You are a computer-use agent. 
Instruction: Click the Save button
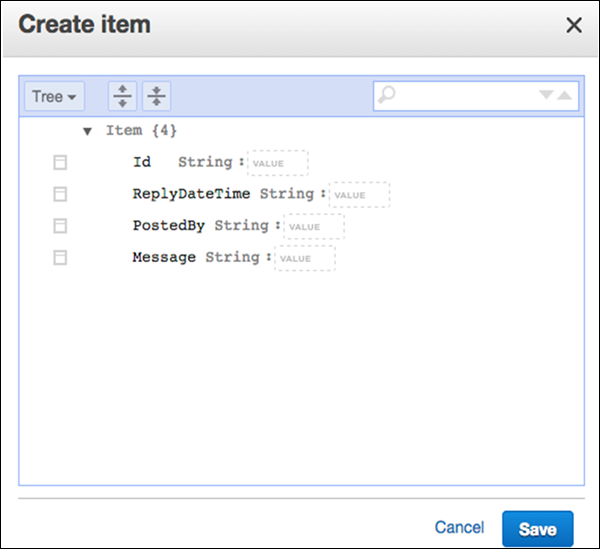[537, 529]
